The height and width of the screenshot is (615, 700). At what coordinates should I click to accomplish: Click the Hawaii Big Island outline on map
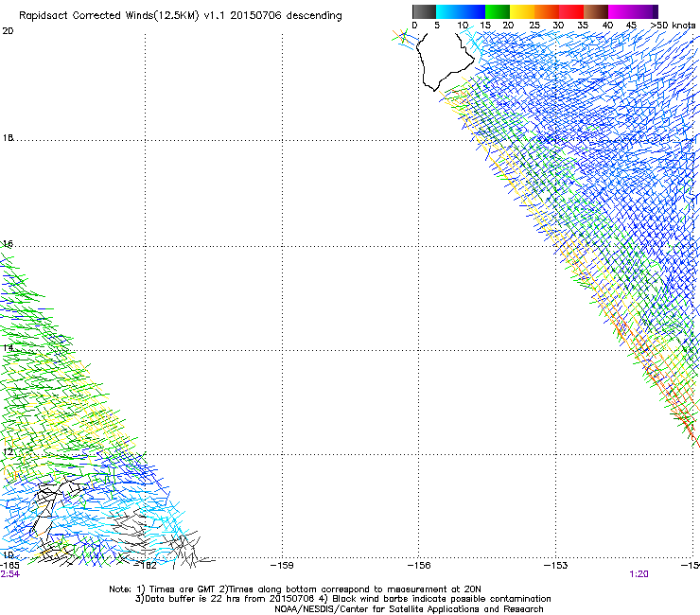tap(445, 62)
